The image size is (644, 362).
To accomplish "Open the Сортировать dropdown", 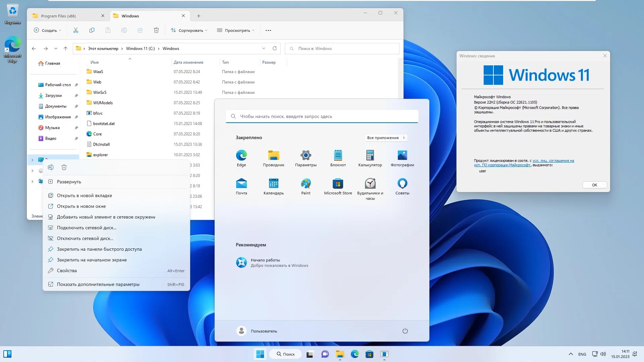I will point(189,30).
